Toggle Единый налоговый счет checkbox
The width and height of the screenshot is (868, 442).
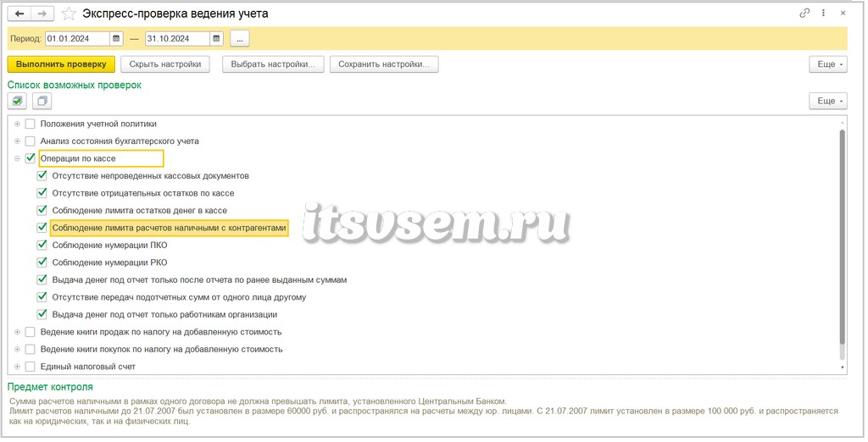click(30, 366)
